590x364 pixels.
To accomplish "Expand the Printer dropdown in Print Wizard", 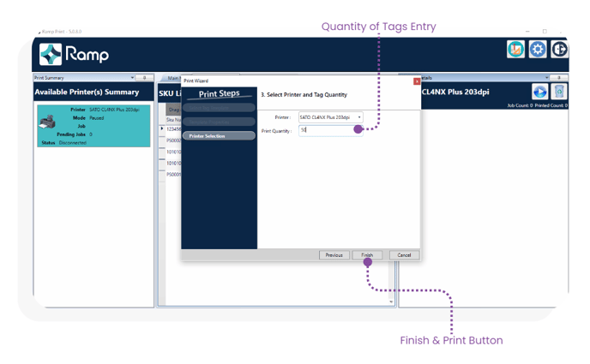I will [x=359, y=117].
